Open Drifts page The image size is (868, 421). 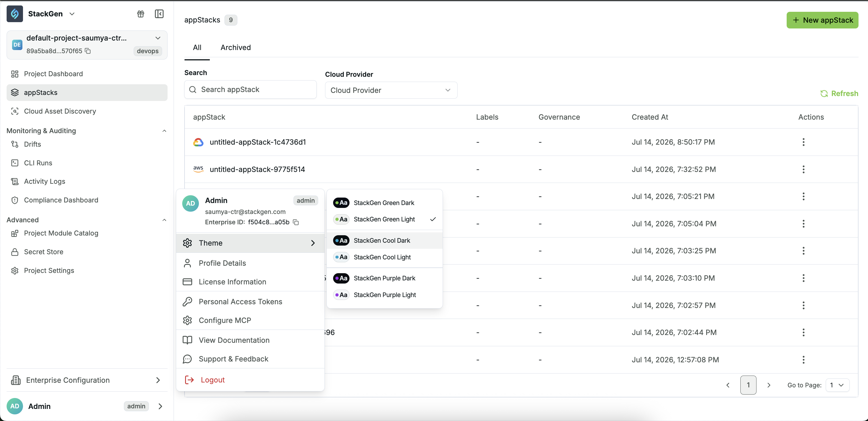click(x=87, y=144)
